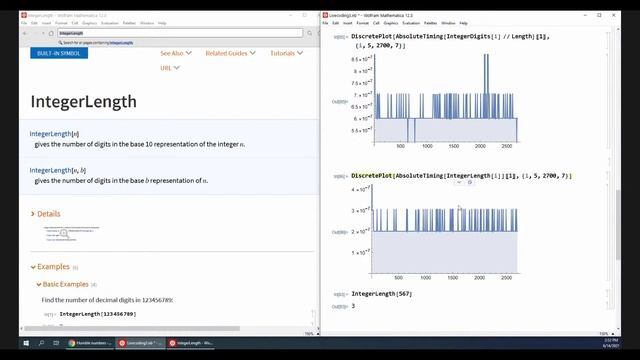Select the IntegerDigits DiscretePlot input cell
The height and width of the screenshot is (360, 640).
(450, 41)
